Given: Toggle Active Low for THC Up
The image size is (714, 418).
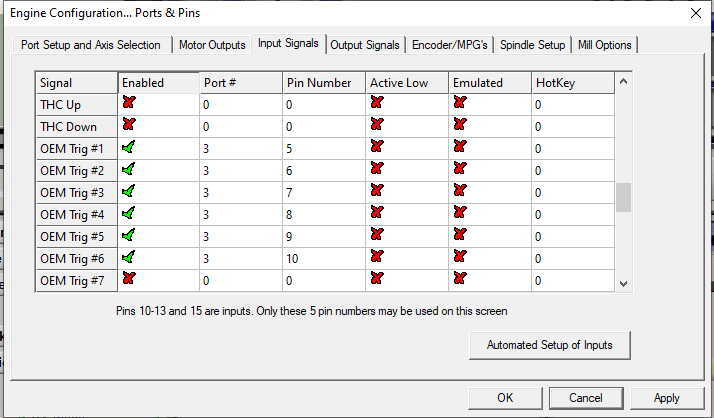Looking at the screenshot, I should tap(377, 102).
